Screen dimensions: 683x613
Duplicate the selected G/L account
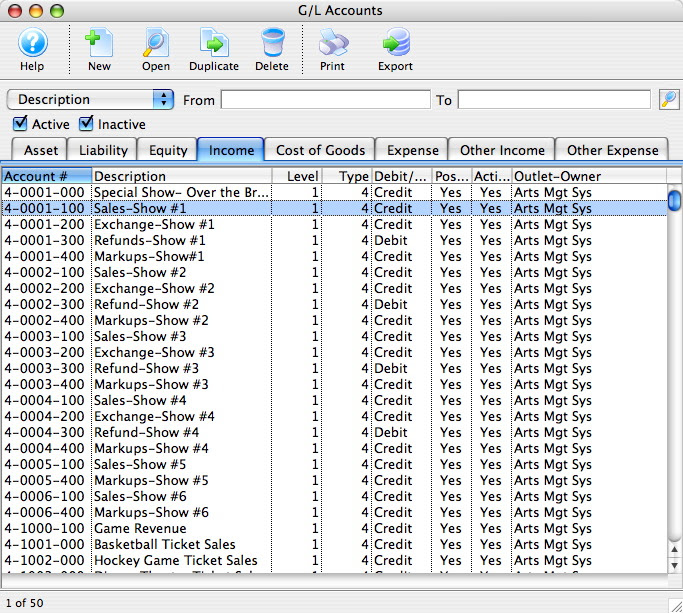(x=214, y=49)
